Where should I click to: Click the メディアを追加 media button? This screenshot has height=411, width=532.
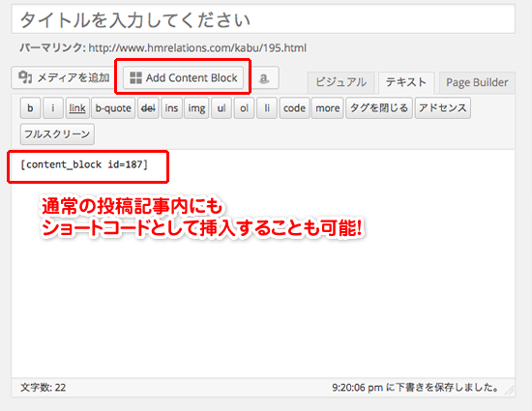(64, 78)
